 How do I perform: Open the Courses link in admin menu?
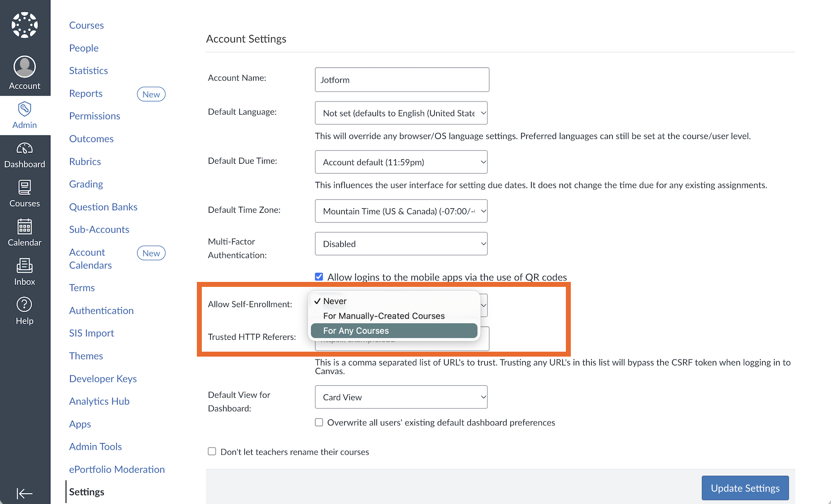pyautogui.click(x=87, y=25)
